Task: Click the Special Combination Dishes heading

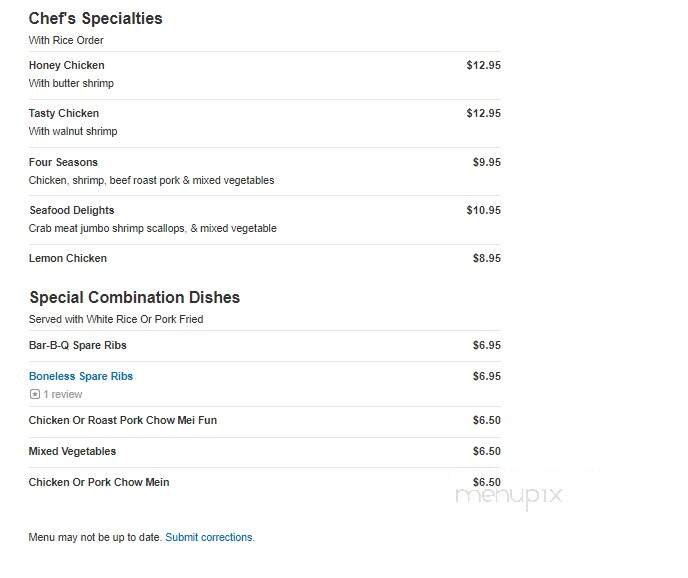Action: click(x=134, y=297)
